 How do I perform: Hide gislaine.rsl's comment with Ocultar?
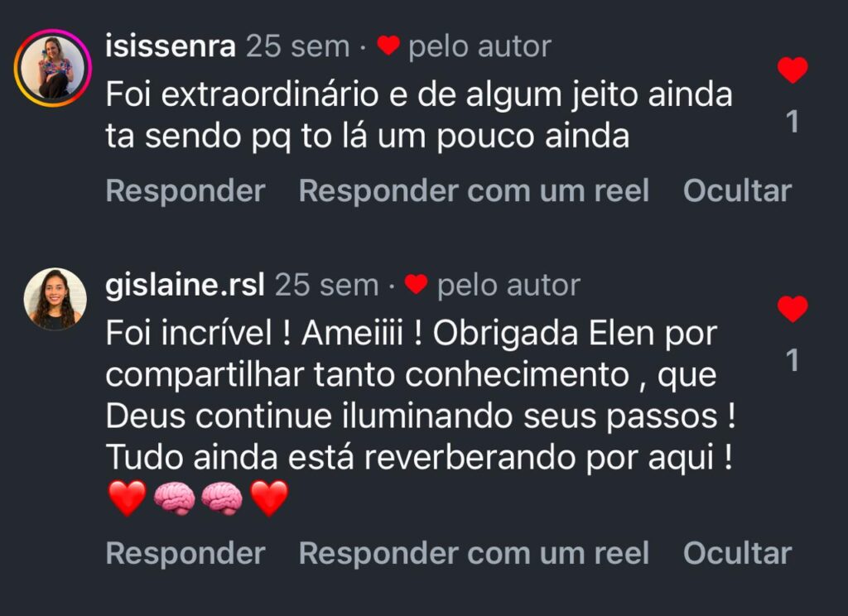737,553
